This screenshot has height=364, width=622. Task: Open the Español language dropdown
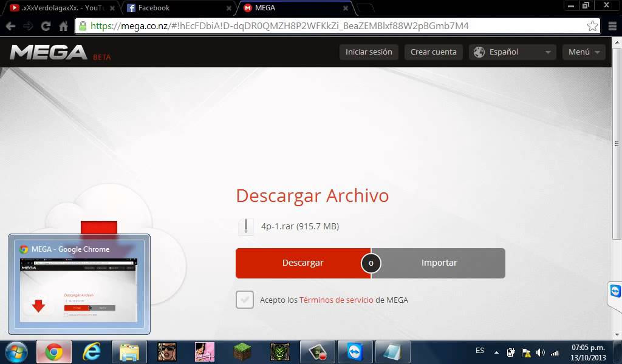coord(512,52)
